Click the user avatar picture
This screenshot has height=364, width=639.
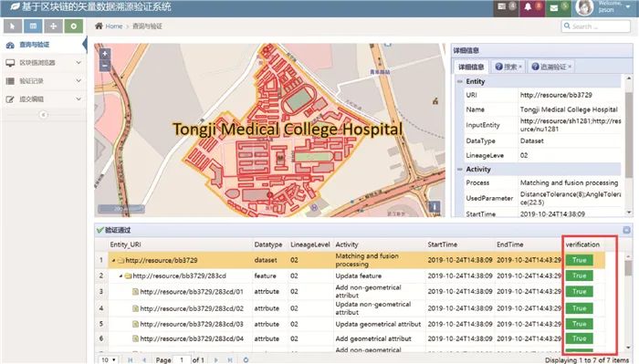click(584, 7)
